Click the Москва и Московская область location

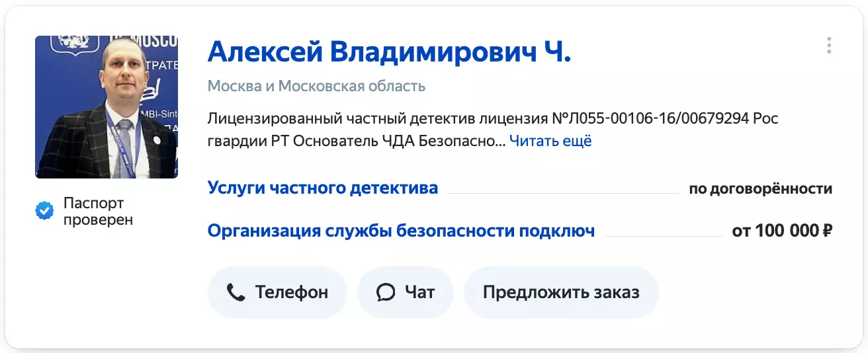316,86
